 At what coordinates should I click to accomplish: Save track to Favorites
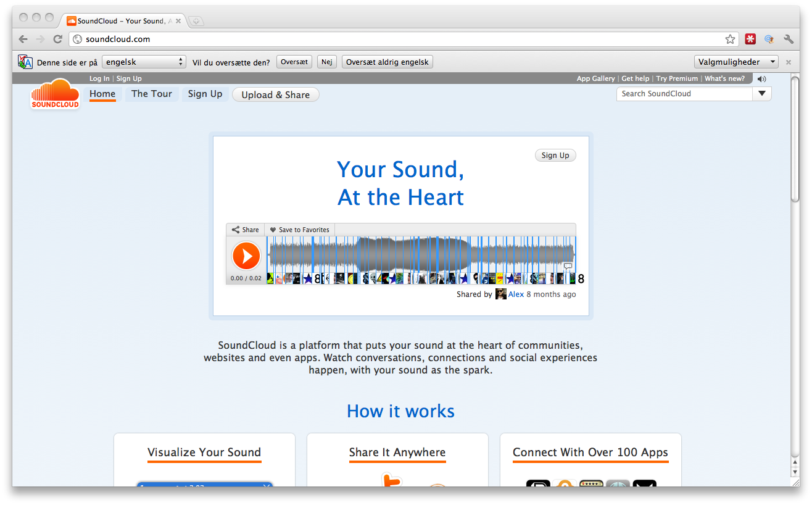[x=299, y=230]
